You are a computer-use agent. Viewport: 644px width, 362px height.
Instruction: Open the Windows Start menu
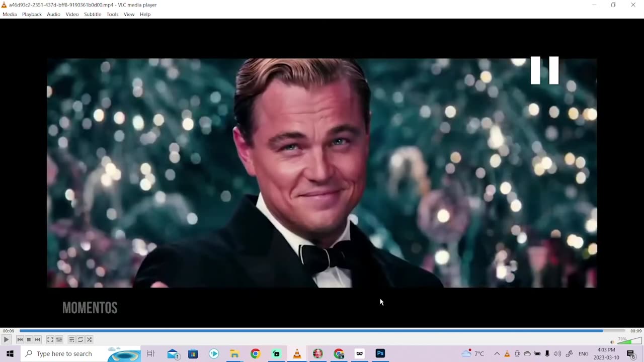(10, 354)
